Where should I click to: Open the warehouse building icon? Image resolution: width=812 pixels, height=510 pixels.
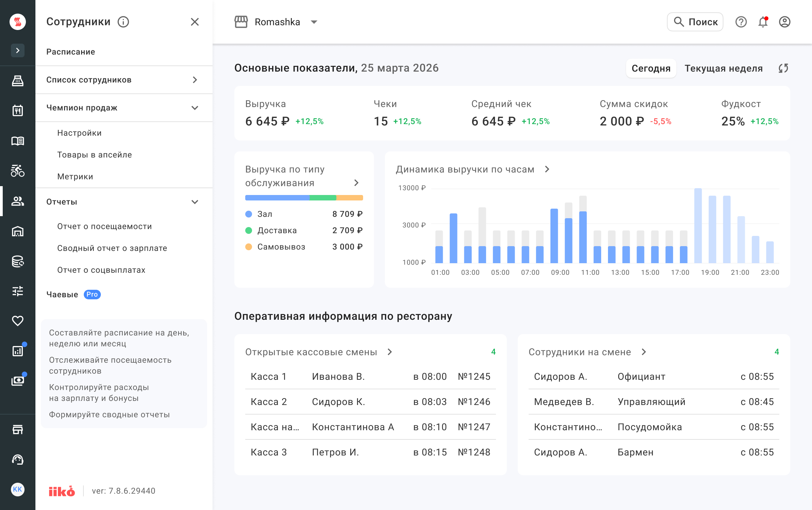tap(18, 231)
